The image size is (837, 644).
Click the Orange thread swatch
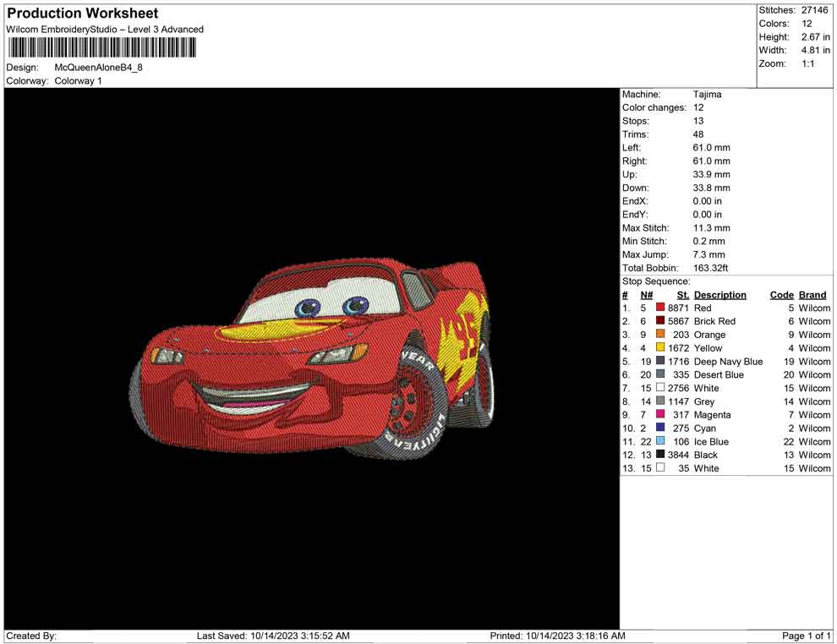coord(660,335)
